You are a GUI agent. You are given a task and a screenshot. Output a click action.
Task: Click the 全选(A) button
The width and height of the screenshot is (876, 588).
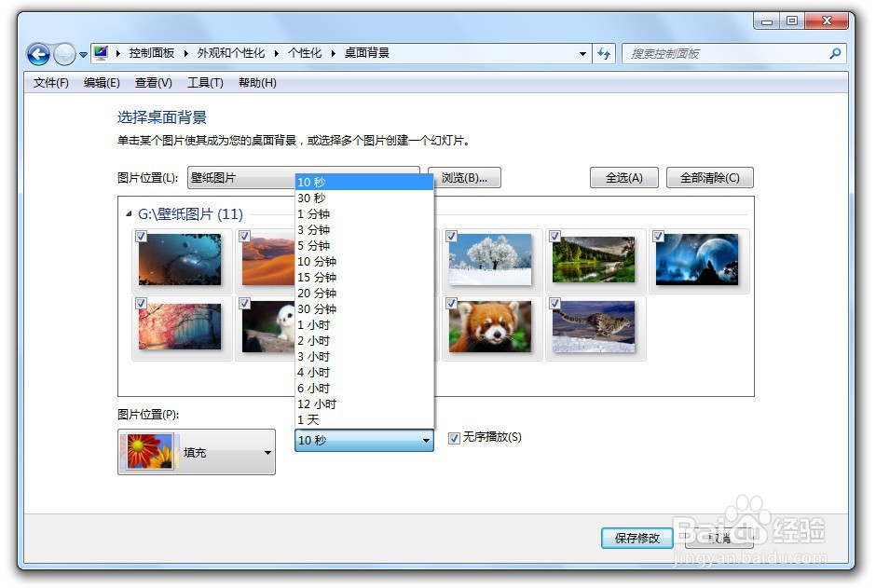click(624, 178)
